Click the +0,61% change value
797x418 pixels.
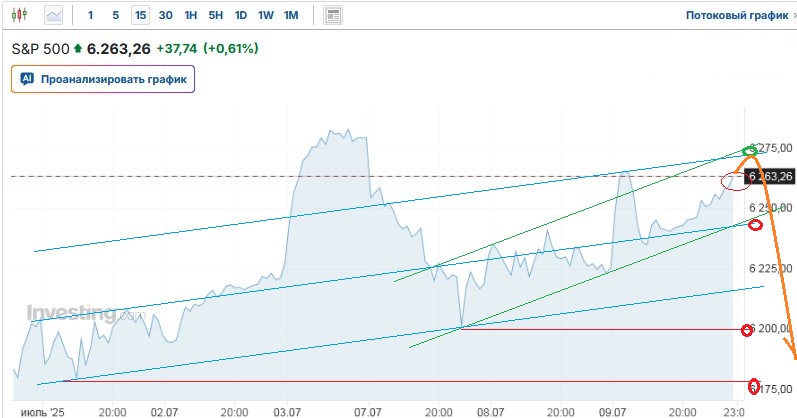230,48
